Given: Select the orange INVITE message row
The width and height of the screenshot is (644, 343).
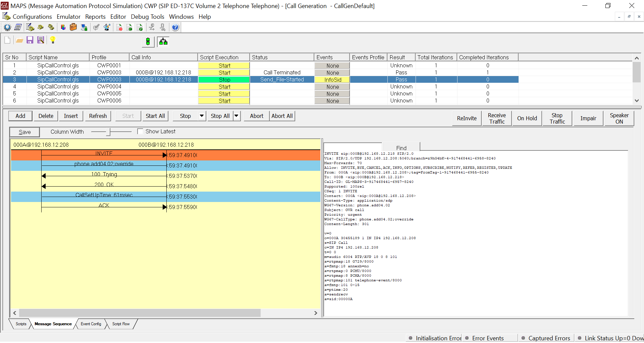Looking at the screenshot, I should coord(165,155).
